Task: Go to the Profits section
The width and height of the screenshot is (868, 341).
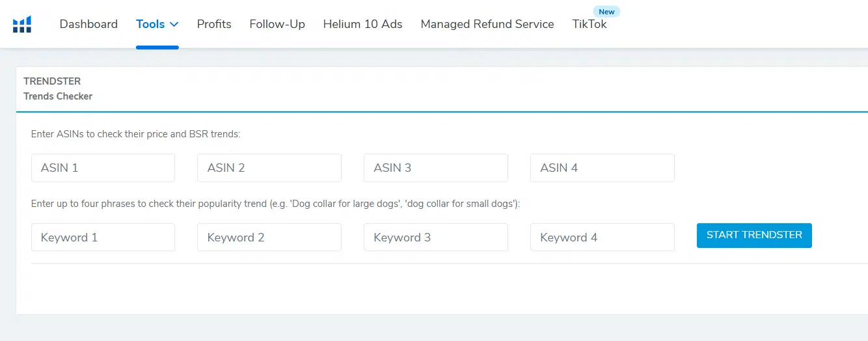Action: click(214, 24)
